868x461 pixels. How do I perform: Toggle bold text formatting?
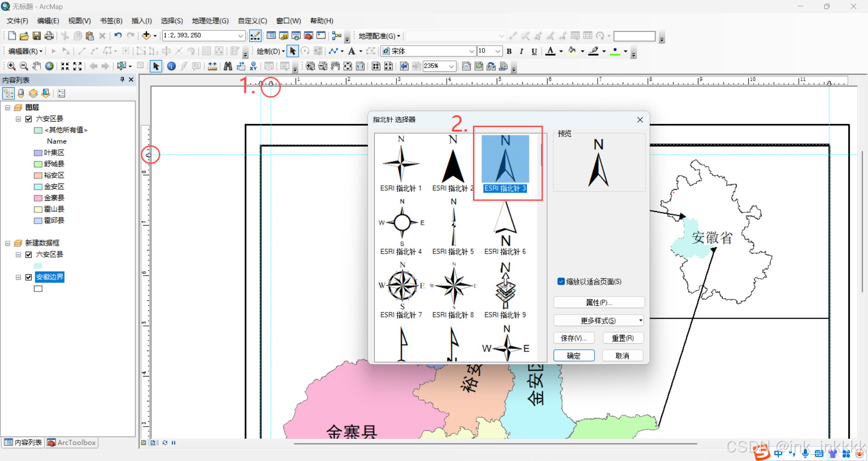509,51
